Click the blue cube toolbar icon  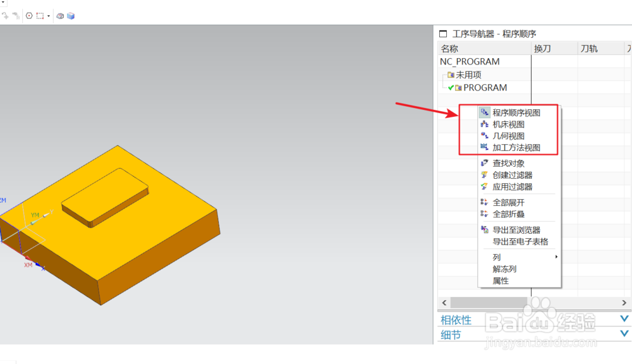[x=71, y=16]
